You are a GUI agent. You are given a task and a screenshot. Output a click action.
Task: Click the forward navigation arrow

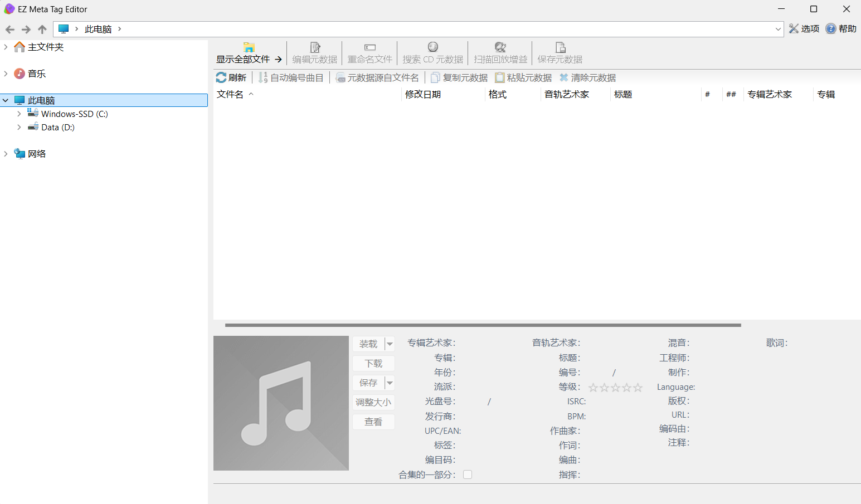(x=26, y=30)
